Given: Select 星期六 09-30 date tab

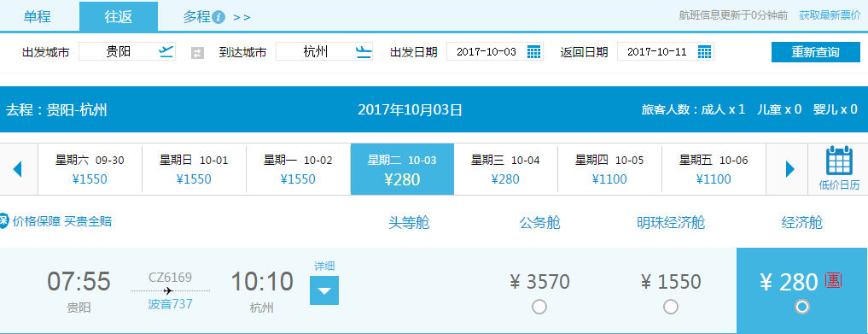Looking at the screenshot, I should [90, 169].
